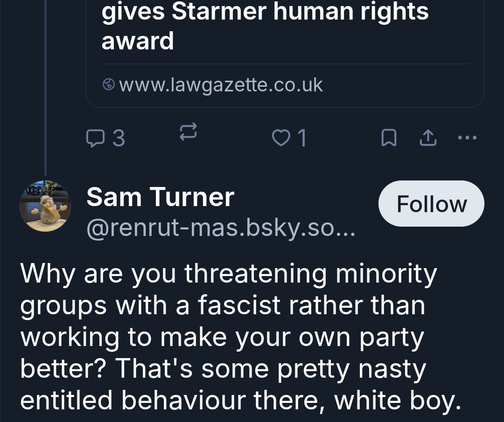504x422 pixels.
Task: Like the post with the heart icon
Action: [280, 138]
